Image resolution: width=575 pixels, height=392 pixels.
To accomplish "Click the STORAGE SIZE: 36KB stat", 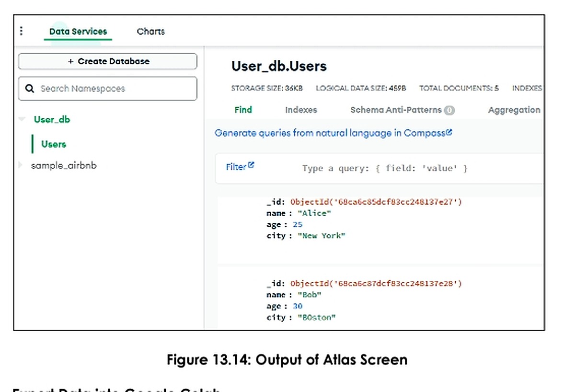I will pos(267,88).
